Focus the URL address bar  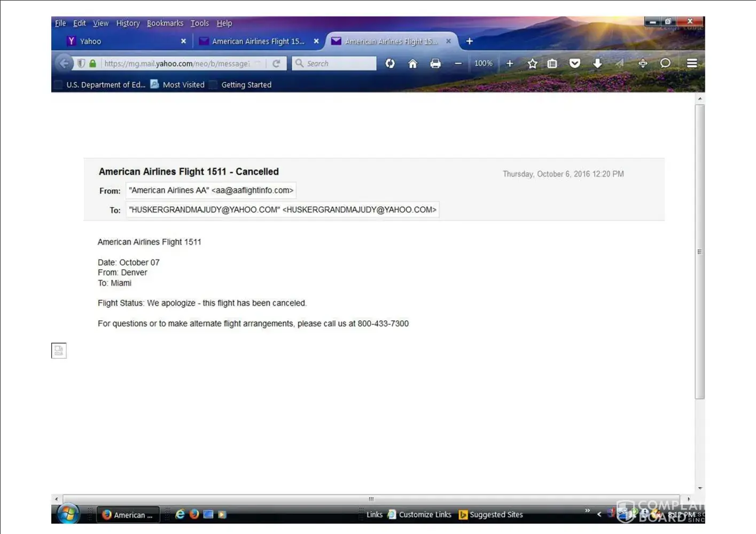point(176,64)
